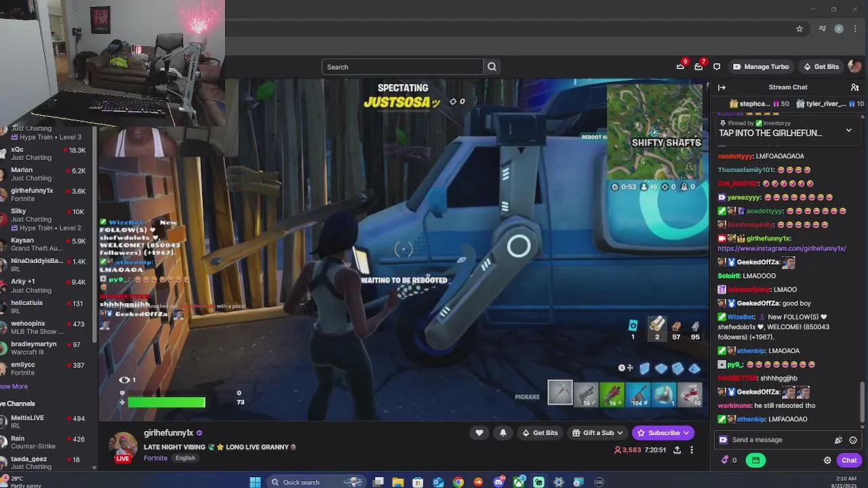Click the heart follow icon under stream
The width and height of the screenshot is (868, 488).
click(x=479, y=432)
